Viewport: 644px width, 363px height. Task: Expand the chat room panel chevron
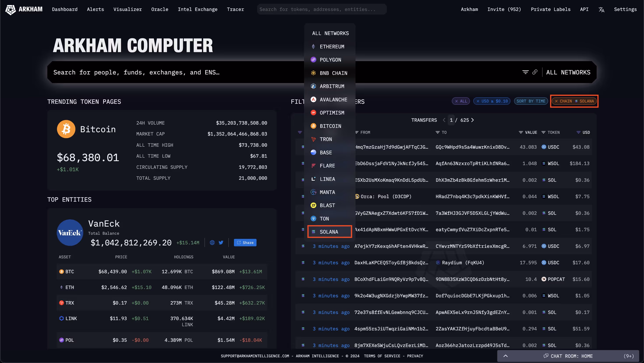506,356
